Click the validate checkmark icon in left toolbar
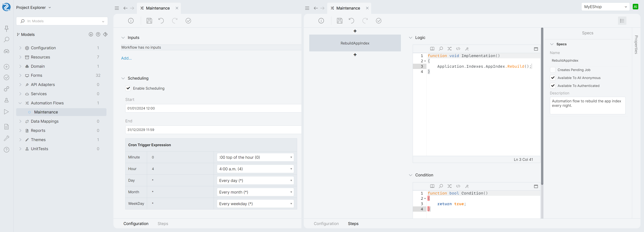644x232 pixels. 188,21
